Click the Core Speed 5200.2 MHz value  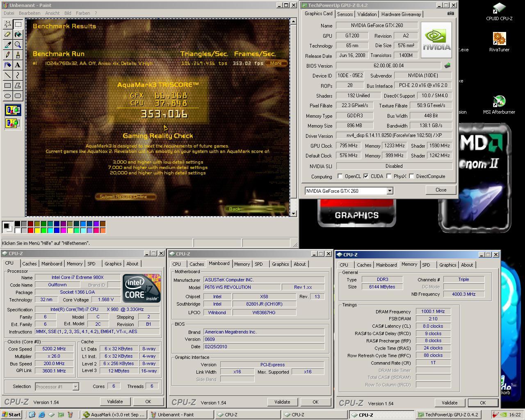[x=54, y=349]
